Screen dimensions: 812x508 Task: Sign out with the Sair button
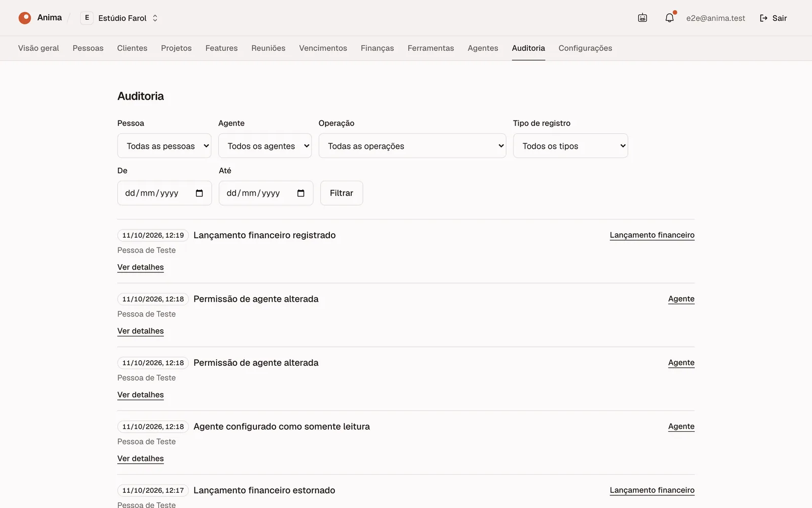[x=773, y=18]
